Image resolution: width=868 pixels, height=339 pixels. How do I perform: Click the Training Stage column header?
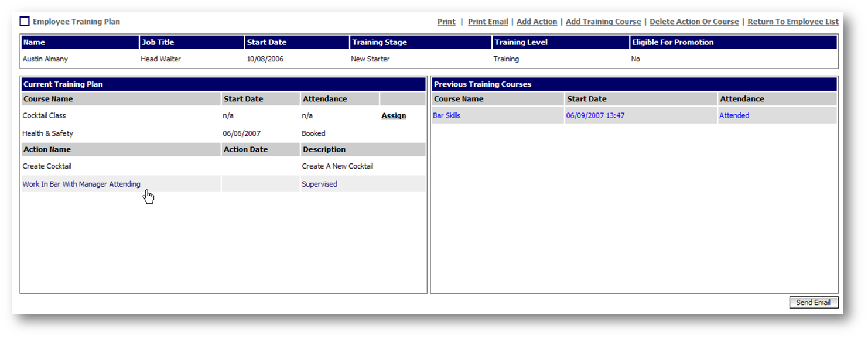[x=379, y=42]
